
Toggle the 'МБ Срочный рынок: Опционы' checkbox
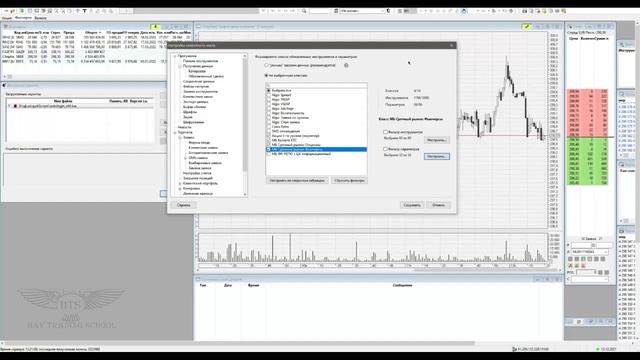[269, 145]
